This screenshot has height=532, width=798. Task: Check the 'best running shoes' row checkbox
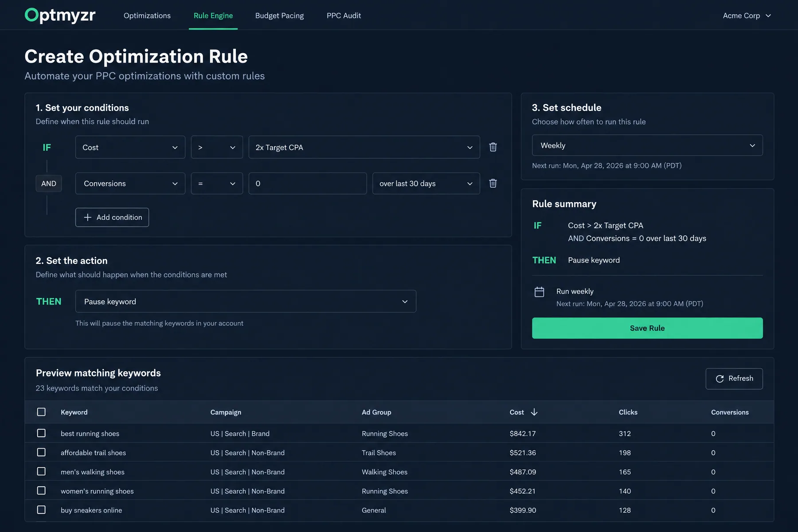click(41, 433)
